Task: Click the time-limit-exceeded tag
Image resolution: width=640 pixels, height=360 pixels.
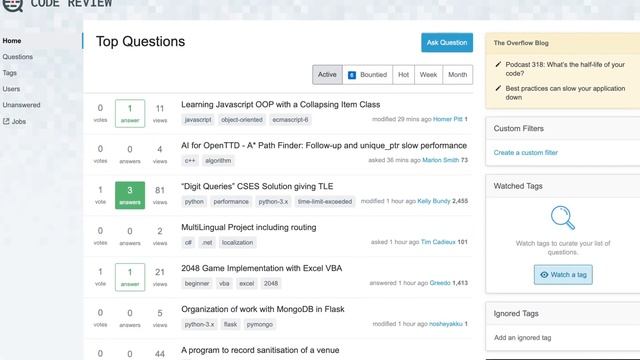Action: click(325, 202)
